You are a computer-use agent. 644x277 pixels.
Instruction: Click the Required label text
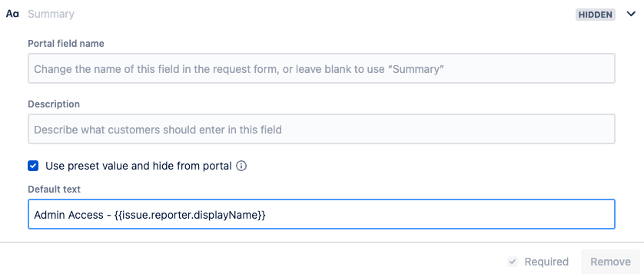(x=546, y=262)
